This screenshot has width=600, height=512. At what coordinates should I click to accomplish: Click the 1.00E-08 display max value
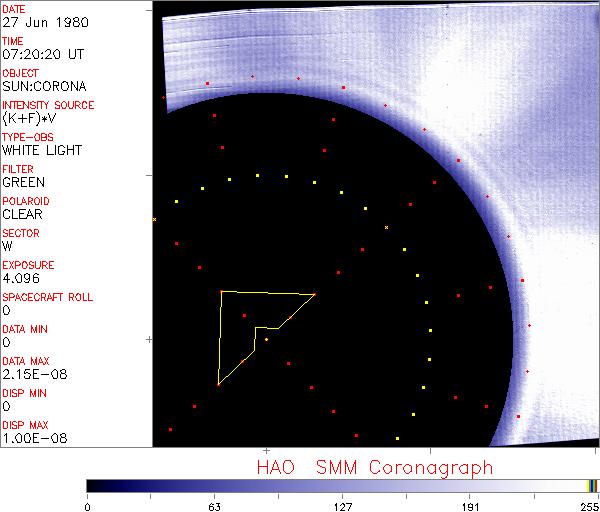coord(29,438)
